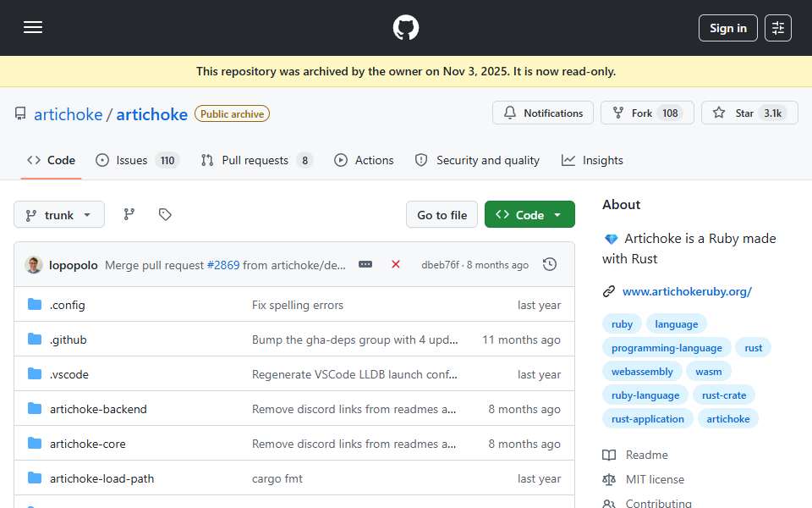Open the .vscode folder

pyautogui.click(x=69, y=374)
